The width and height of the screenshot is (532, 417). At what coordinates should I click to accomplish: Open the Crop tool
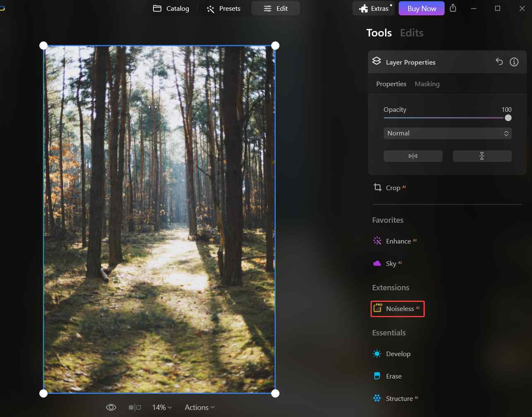[389, 188]
